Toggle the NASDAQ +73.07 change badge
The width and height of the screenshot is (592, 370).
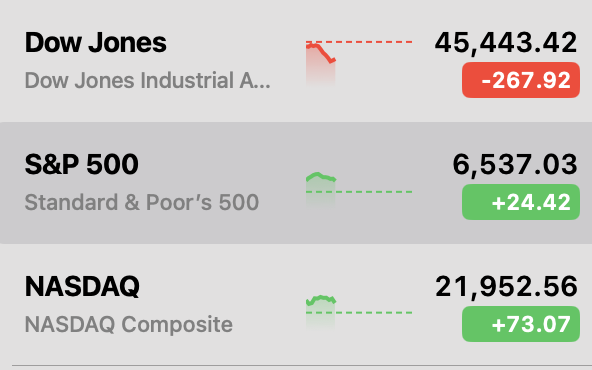click(521, 324)
